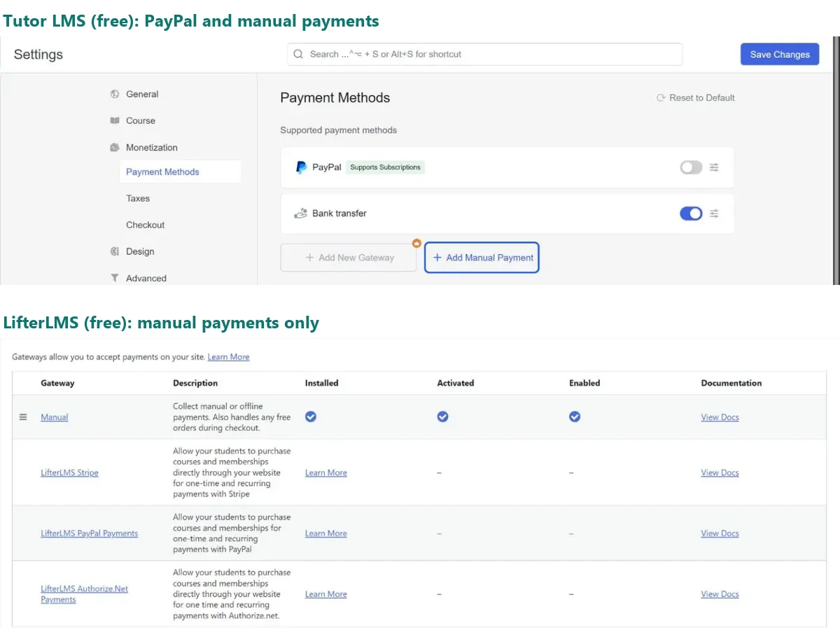Click the search magnifier icon in Settings
Viewport: 840px width, 628px height.
298,54
